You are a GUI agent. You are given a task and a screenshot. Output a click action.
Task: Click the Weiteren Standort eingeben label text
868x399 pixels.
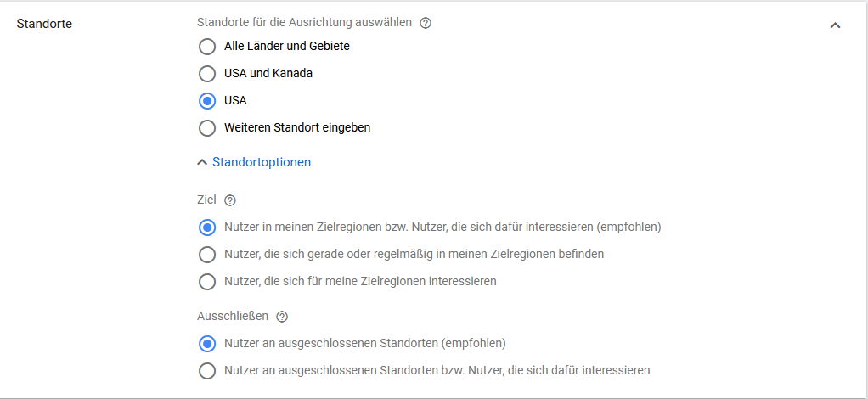(297, 128)
